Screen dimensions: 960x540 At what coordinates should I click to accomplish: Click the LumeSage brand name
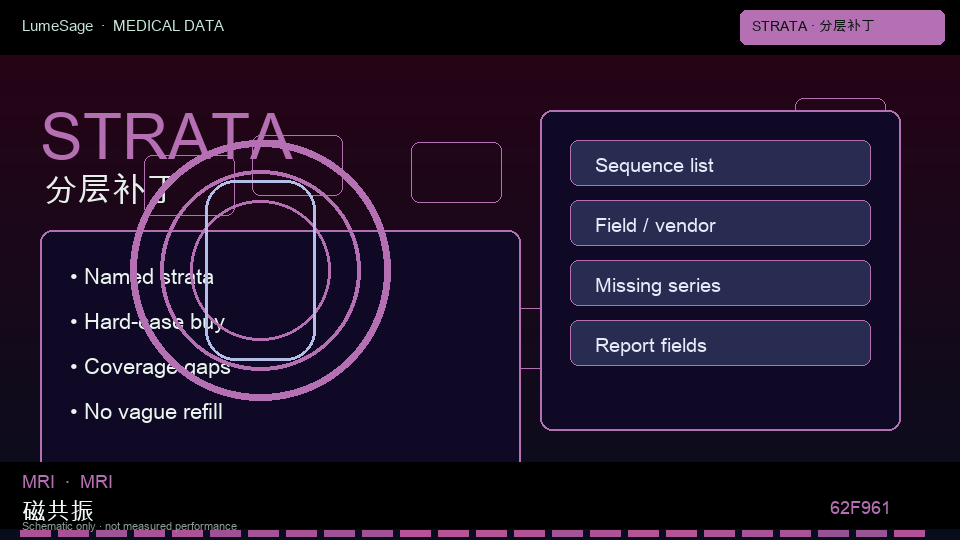(x=58, y=26)
